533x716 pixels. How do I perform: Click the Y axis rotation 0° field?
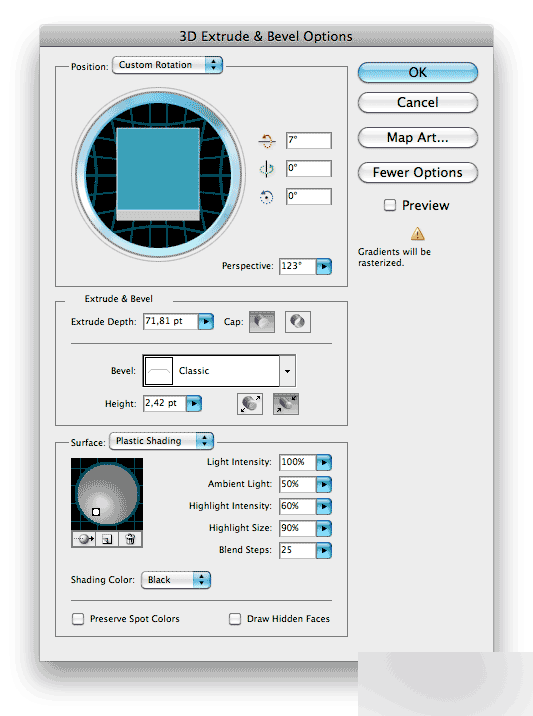coord(309,169)
